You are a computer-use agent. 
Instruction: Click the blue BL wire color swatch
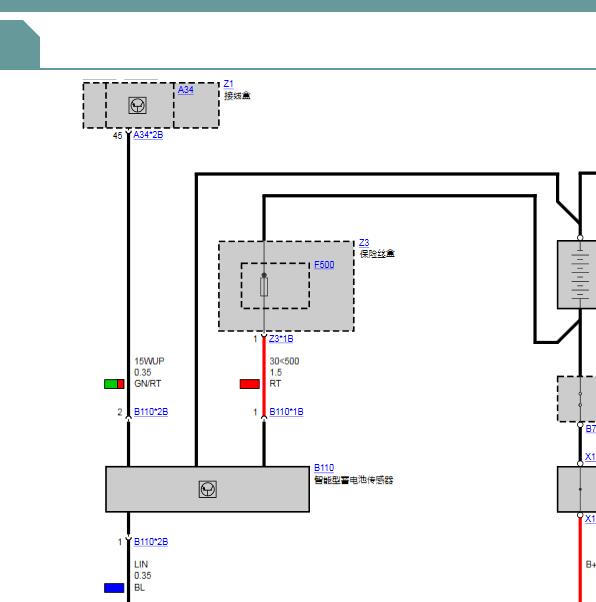pyautogui.click(x=114, y=588)
